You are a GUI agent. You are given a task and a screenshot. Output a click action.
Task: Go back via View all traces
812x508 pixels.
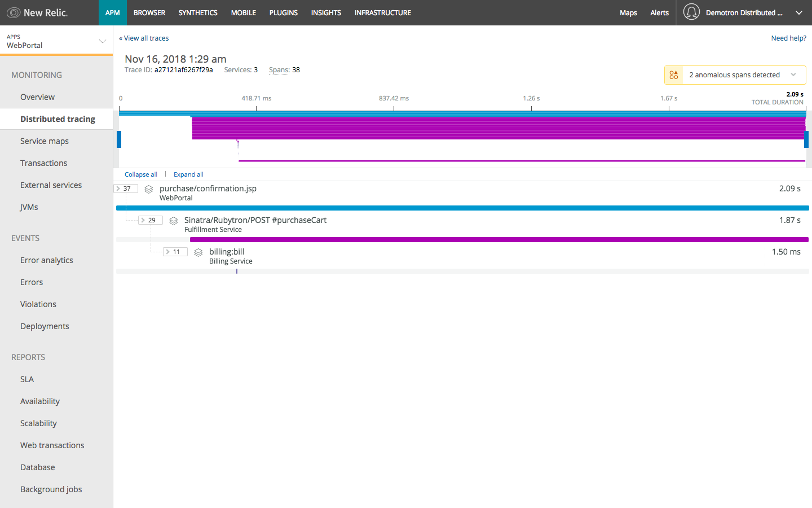coord(144,38)
